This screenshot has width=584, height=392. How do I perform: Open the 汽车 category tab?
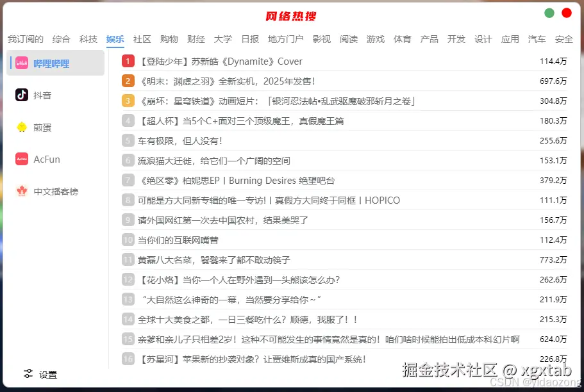coord(537,39)
